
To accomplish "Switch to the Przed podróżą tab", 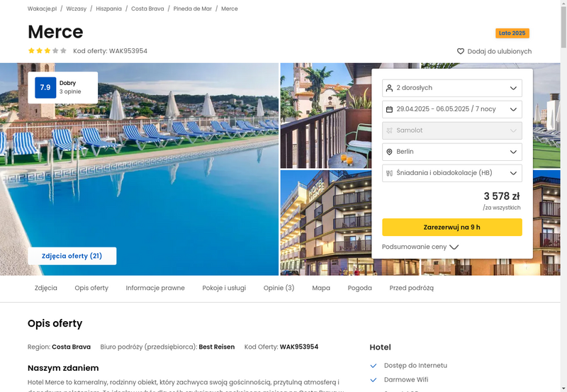I will 412,288.
